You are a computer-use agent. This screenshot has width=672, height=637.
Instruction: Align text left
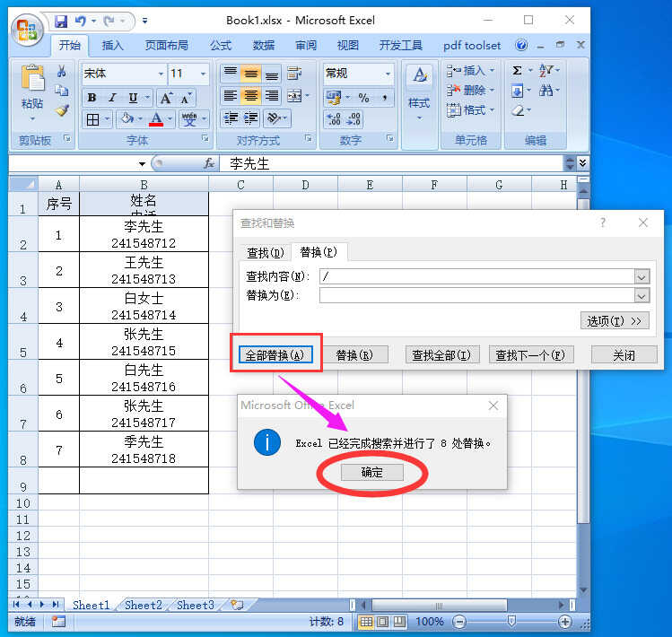(231, 96)
